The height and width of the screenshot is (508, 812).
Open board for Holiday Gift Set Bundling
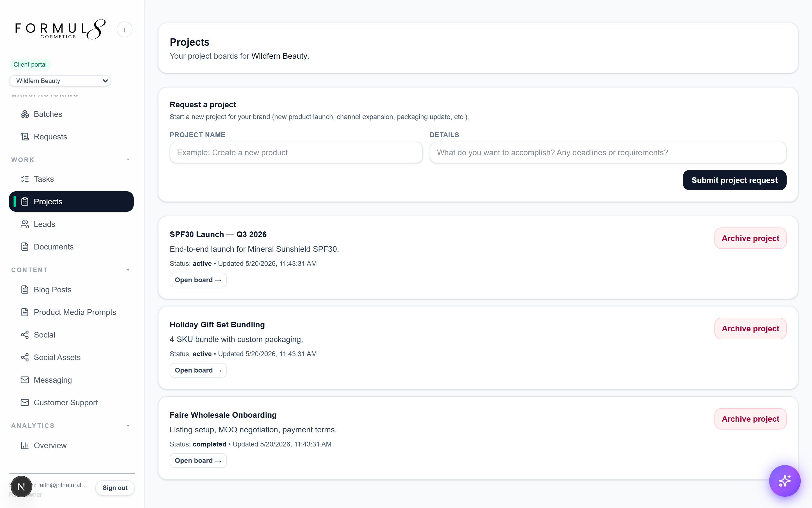click(198, 370)
